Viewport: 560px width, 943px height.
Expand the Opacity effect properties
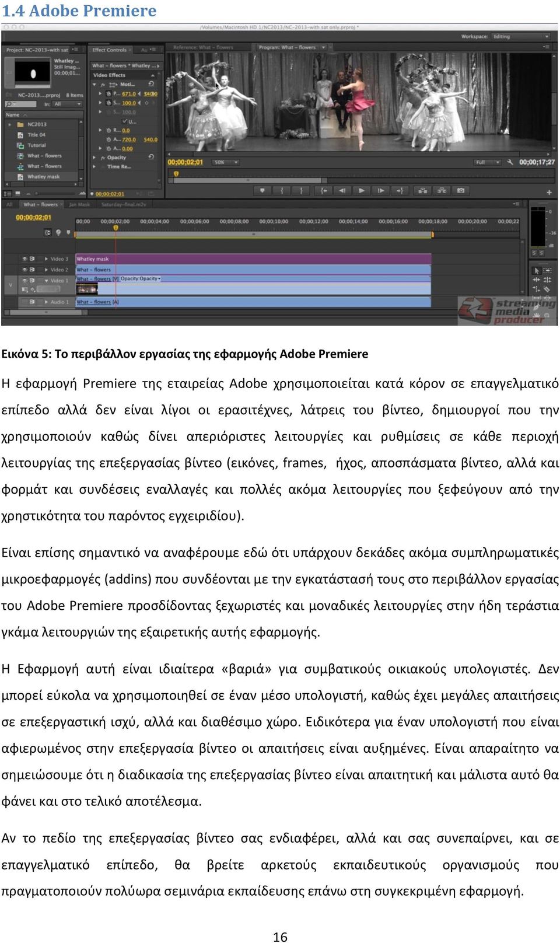[x=95, y=158]
